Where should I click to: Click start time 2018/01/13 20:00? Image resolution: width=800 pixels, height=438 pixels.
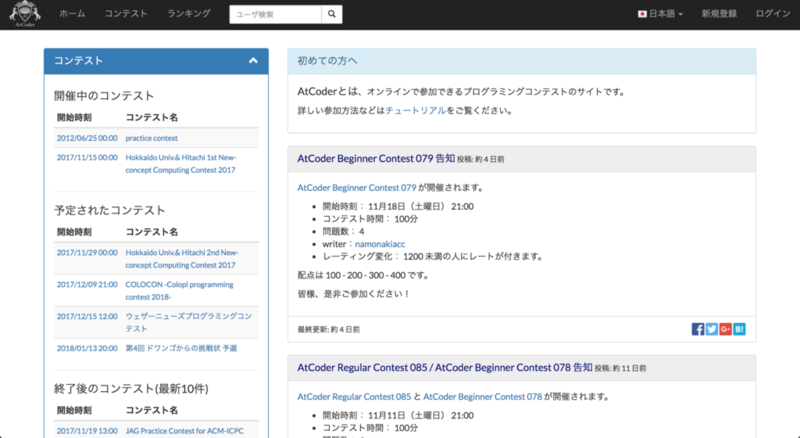click(x=87, y=348)
